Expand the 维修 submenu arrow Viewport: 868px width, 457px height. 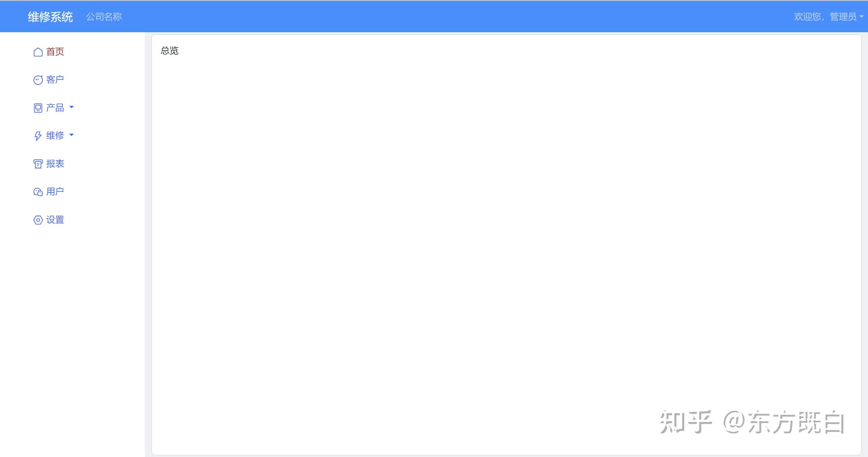(72, 135)
